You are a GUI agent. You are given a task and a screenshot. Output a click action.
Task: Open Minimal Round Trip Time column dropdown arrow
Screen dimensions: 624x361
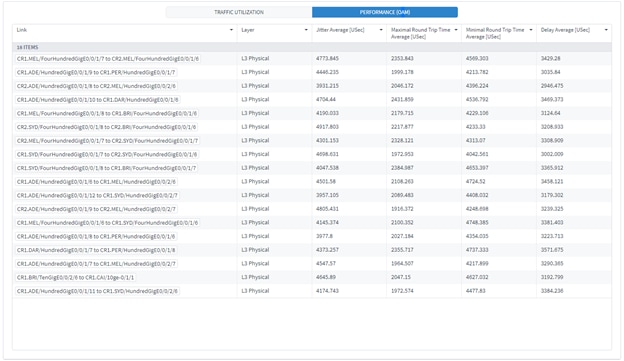coord(531,30)
